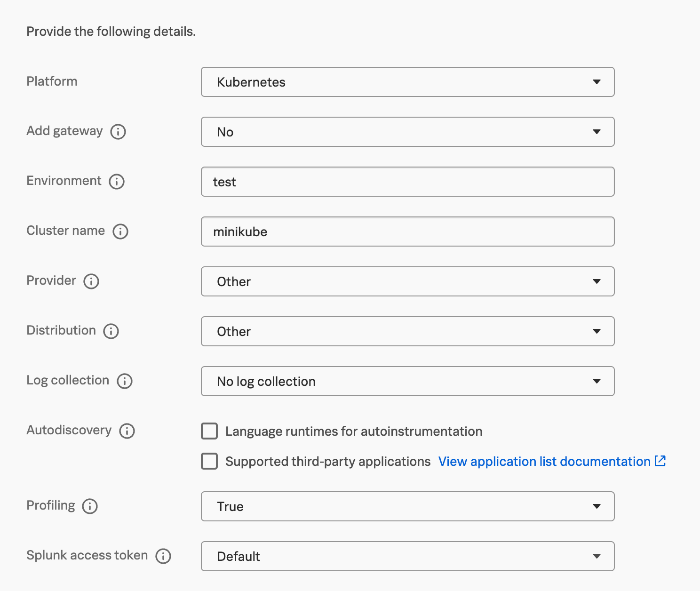Click the Provide the following details text
Screen dimensions: 700x591
point(111,31)
